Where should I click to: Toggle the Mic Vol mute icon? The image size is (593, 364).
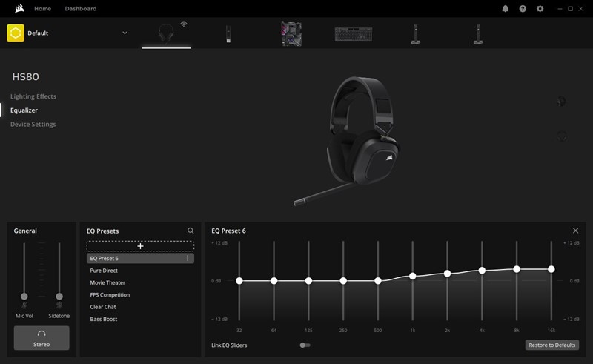[24, 305]
